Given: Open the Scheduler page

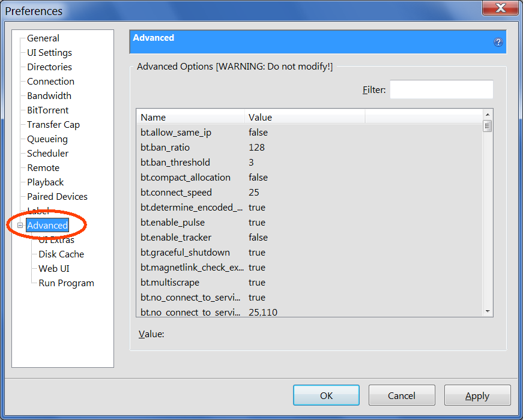Looking at the screenshot, I should coord(47,154).
